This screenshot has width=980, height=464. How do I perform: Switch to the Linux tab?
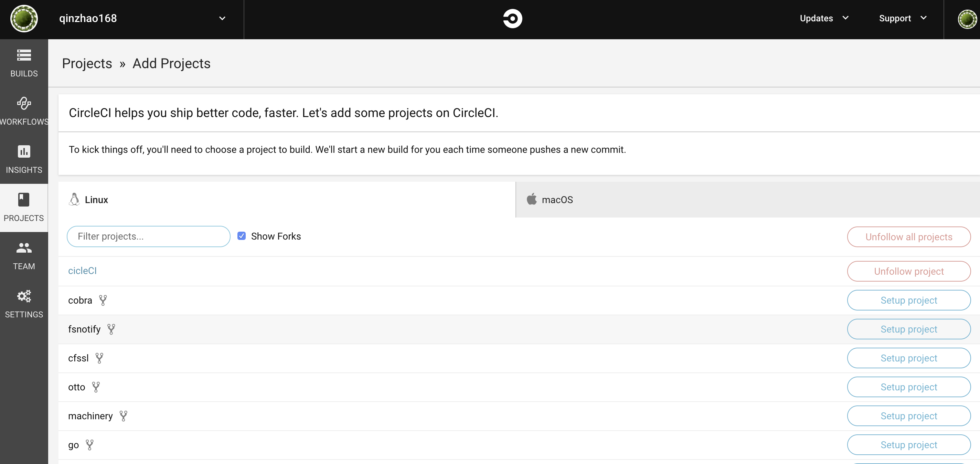click(287, 199)
